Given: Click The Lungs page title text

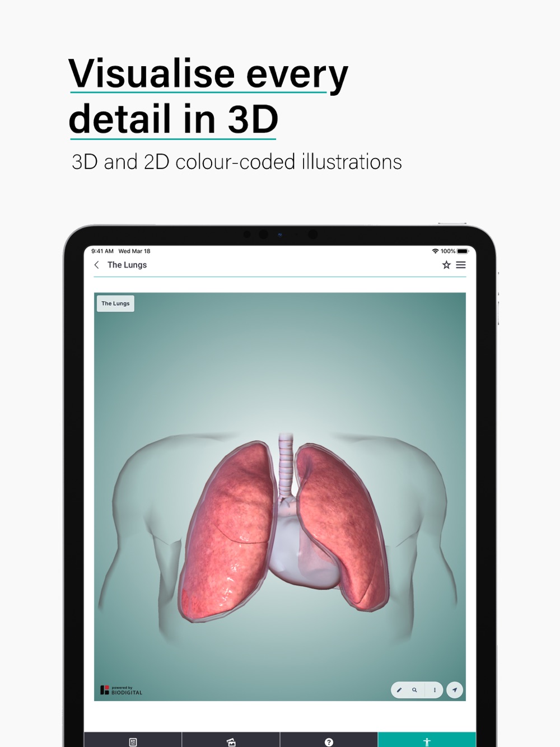Looking at the screenshot, I should click(127, 265).
